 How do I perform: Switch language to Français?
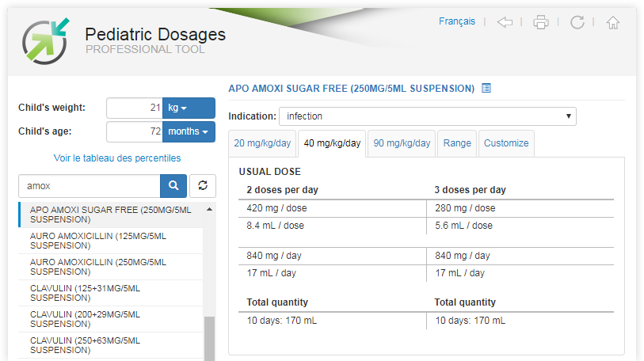point(457,21)
